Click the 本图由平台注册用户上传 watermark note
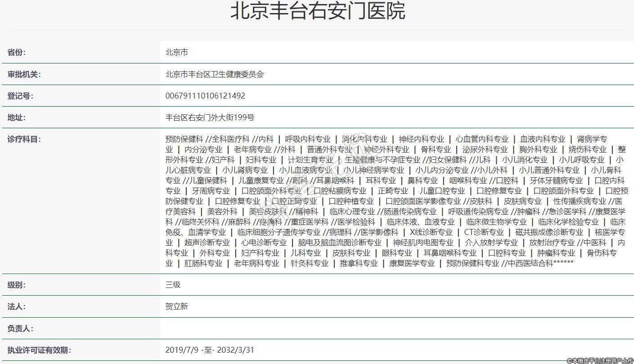 [x=600, y=360]
